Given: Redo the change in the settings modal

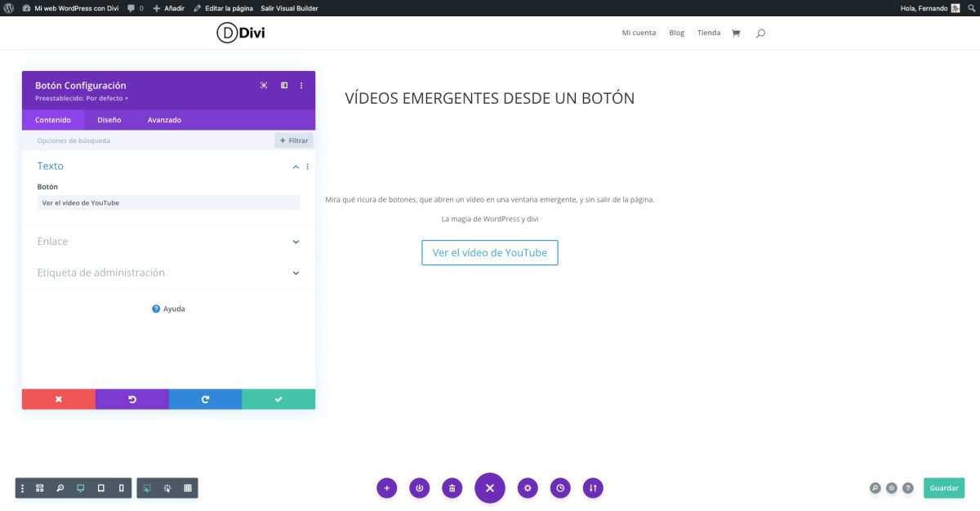Looking at the screenshot, I should point(205,398).
